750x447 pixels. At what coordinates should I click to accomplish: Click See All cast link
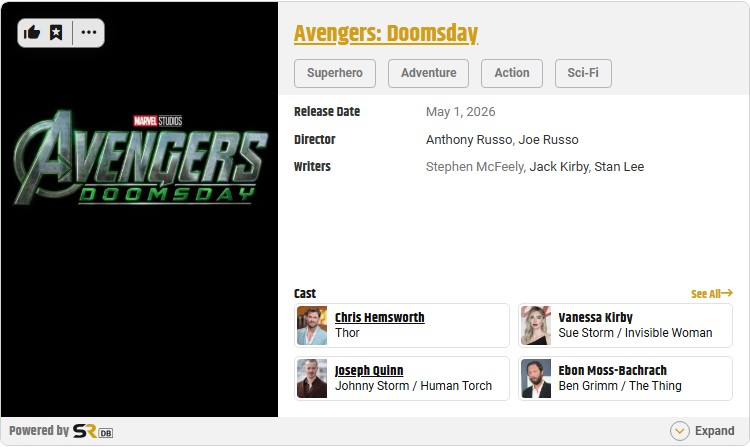712,294
